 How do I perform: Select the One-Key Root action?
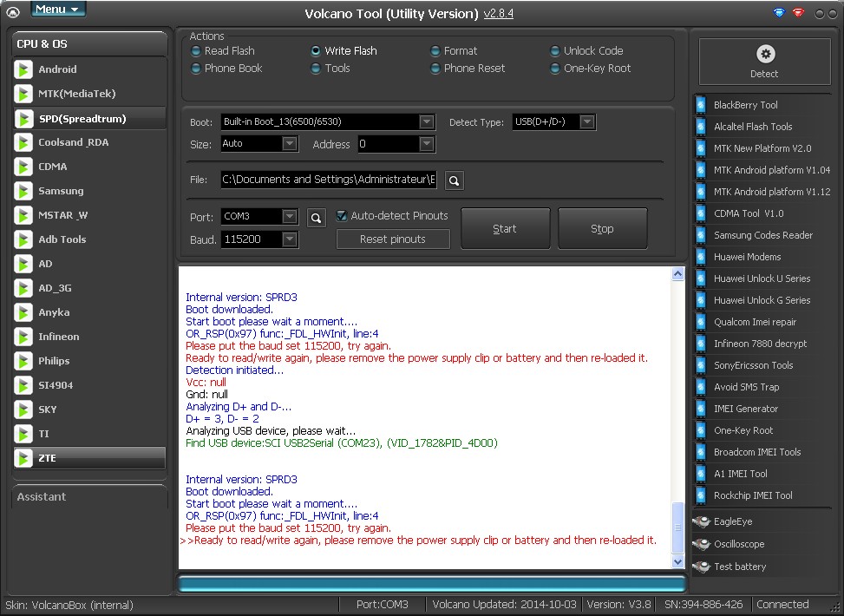coord(591,69)
